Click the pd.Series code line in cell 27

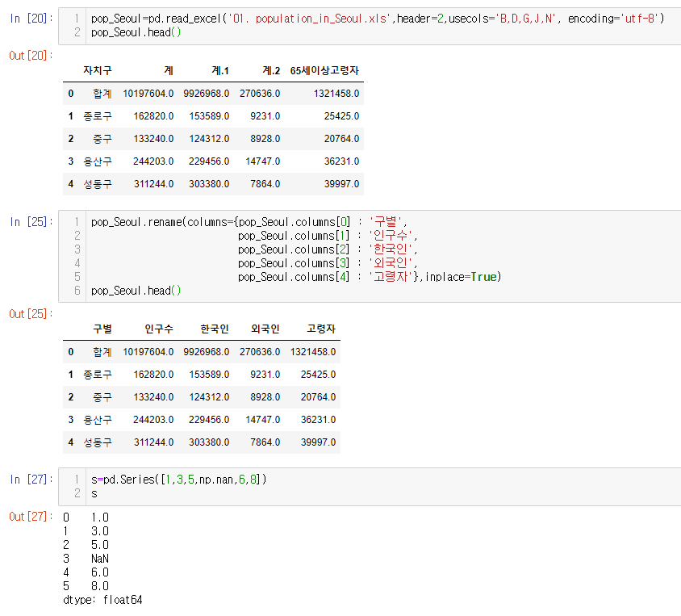click(x=178, y=480)
